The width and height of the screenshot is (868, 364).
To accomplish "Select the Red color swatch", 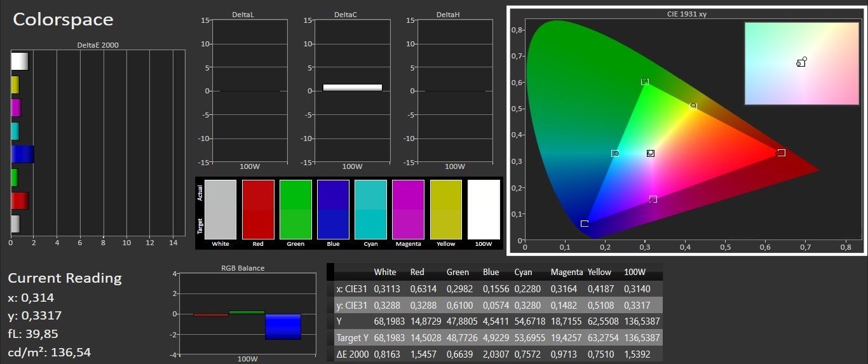I will point(258,210).
